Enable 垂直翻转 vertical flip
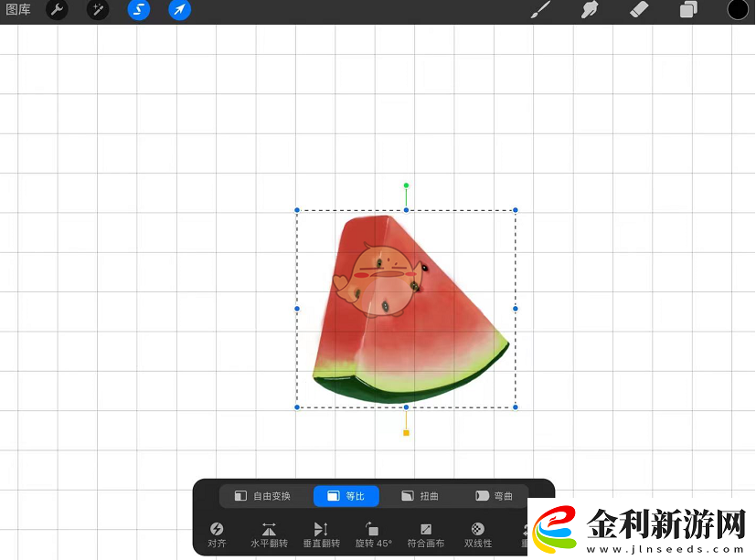 (321, 533)
